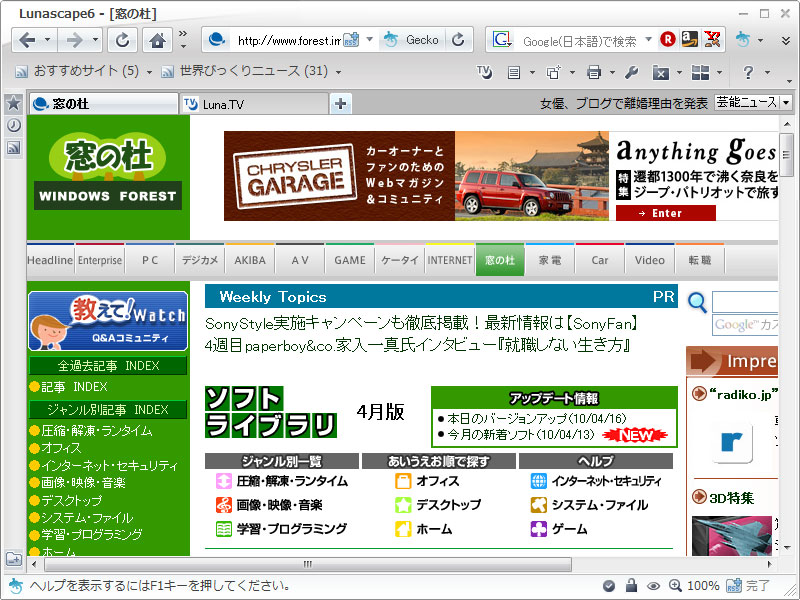Search with the Yahoo auction icon
The width and height of the screenshot is (800, 600).
pos(712,39)
